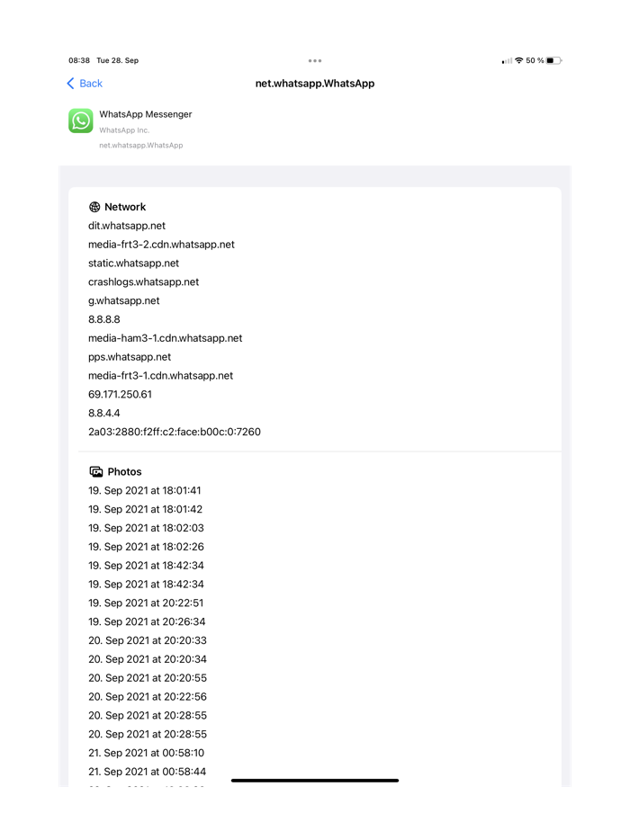
Task: Select the static.whatsapp.net entry
Action: click(133, 263)
